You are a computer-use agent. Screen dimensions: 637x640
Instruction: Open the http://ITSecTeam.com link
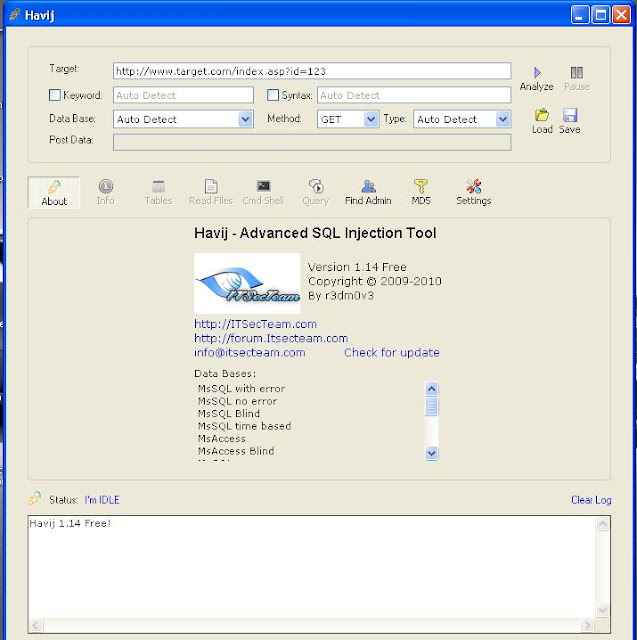tap(255, 324)
